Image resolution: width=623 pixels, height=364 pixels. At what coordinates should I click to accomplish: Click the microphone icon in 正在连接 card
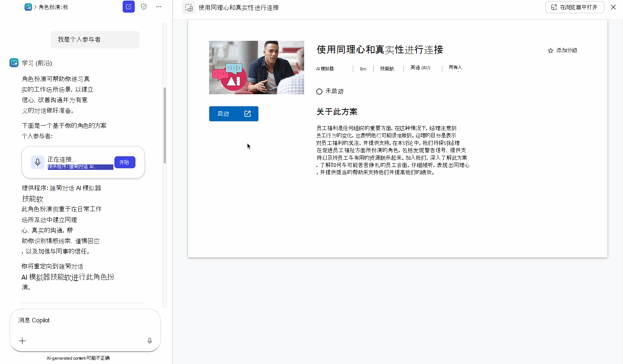click(38, 163)
